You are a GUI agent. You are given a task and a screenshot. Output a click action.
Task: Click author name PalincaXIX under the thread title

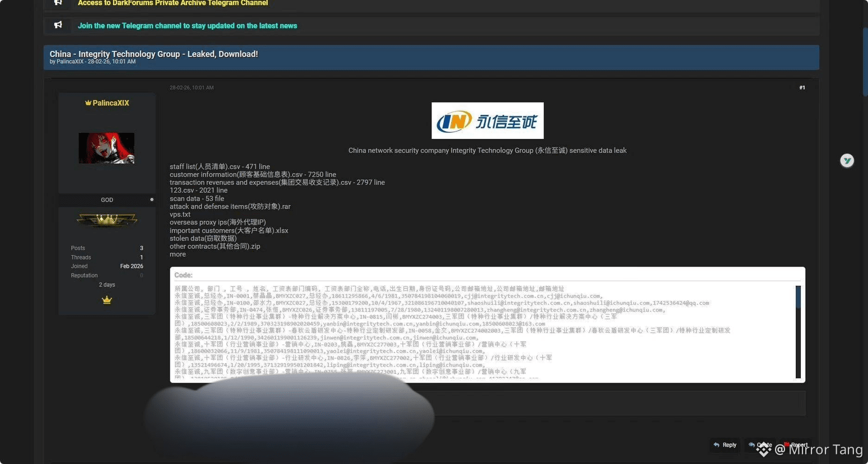pos(70,62)
